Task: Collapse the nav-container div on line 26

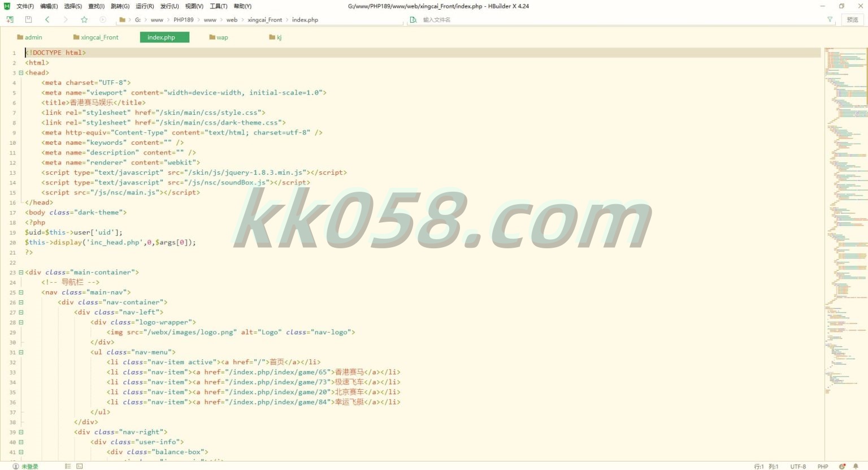Action: pyautogui.click(x=21, y=303)
